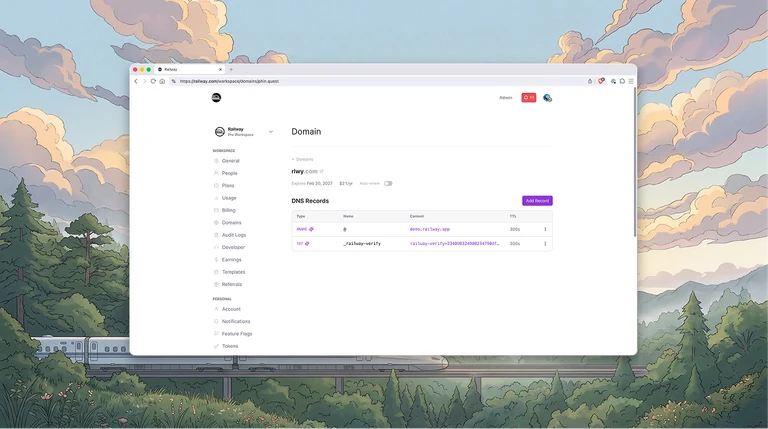This screenshot has width=768, height=429.
Task: Open the Extensions puzzle icon in browser toolbar
Action: 622,81
